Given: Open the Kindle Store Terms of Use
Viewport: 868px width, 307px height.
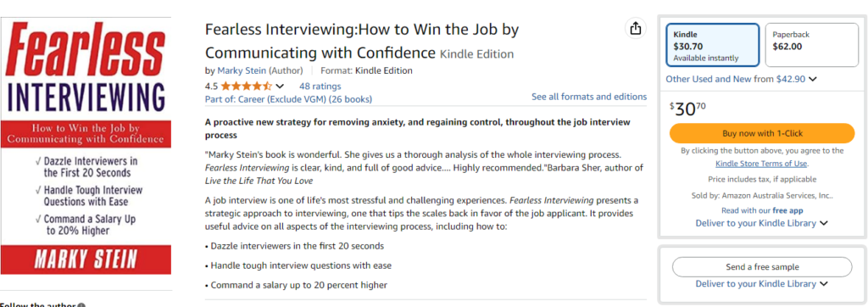Looking at the screenshot, I should click(761, 164).
